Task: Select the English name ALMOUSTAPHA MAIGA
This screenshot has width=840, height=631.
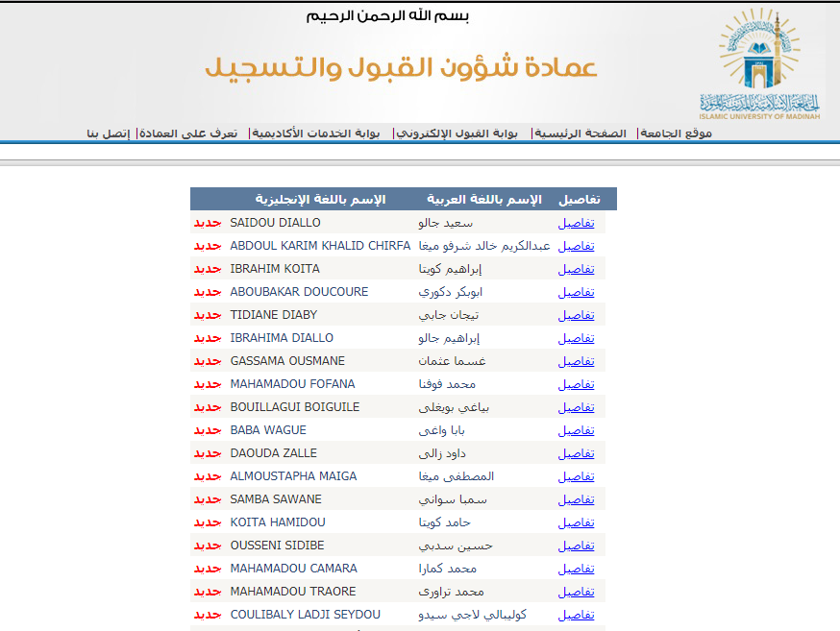Action: pyautogui.click(x=293, y=475)
